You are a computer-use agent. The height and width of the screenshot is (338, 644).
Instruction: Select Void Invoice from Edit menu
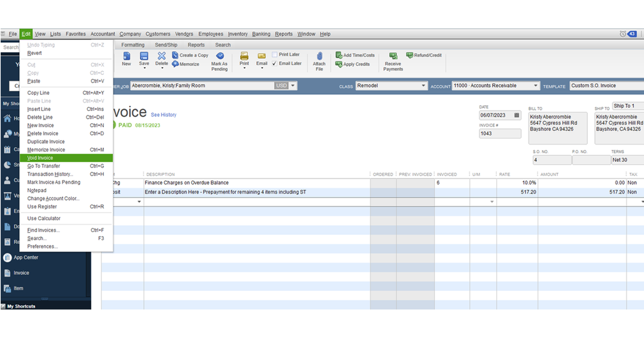point(41,158)
